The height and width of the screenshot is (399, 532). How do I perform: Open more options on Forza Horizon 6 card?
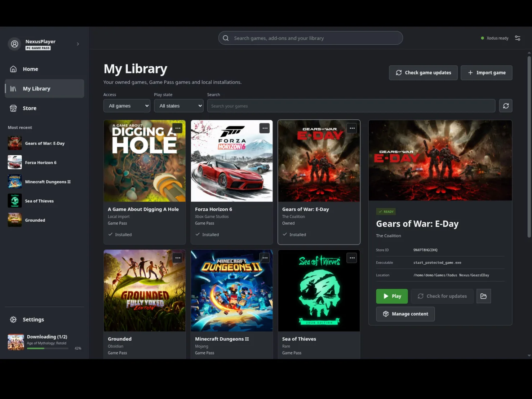(x=265, y=128)
